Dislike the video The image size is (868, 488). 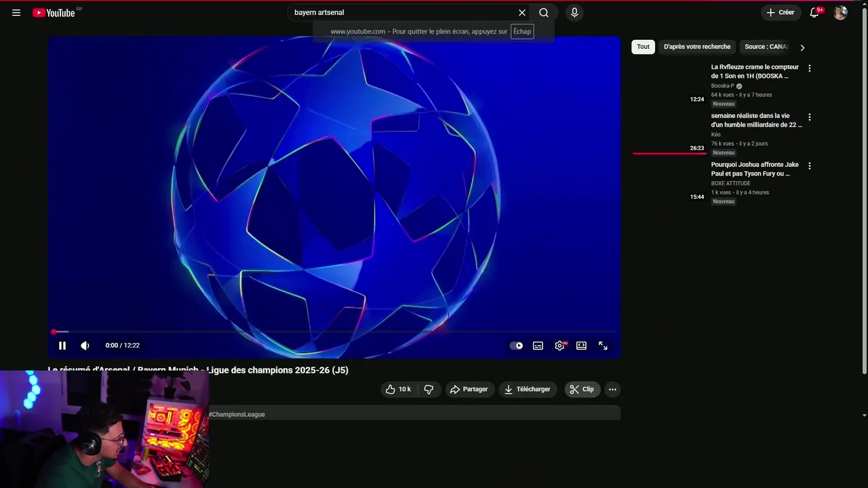pos(429,389)
